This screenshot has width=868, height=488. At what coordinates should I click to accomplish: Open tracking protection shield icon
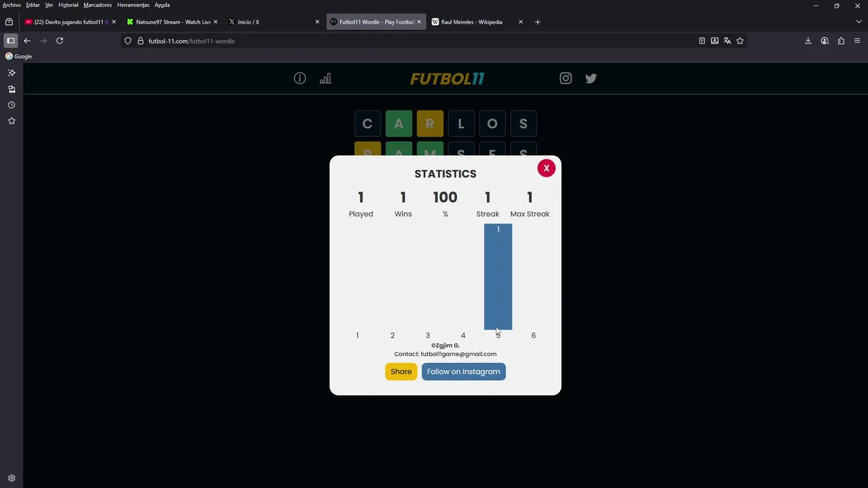click(x=127, y=41)
